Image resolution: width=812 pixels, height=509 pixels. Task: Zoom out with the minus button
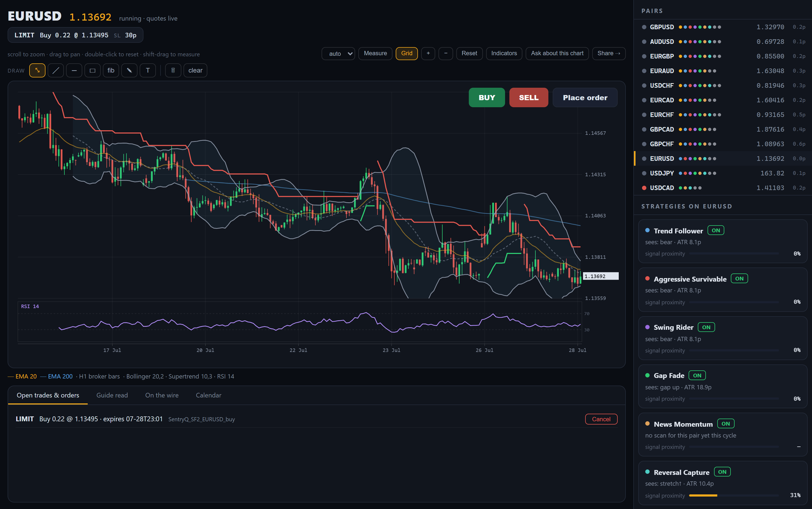click(446, 53)
